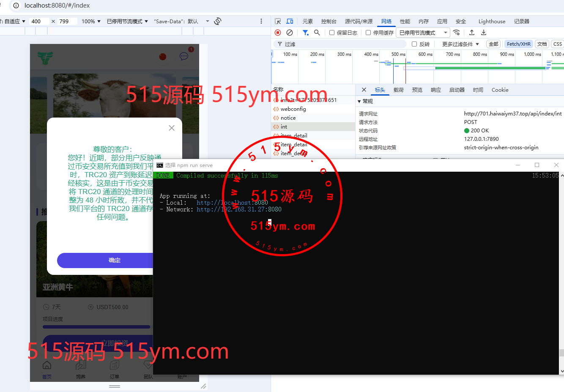Activate the inspect element picker icon

[278, 21]
